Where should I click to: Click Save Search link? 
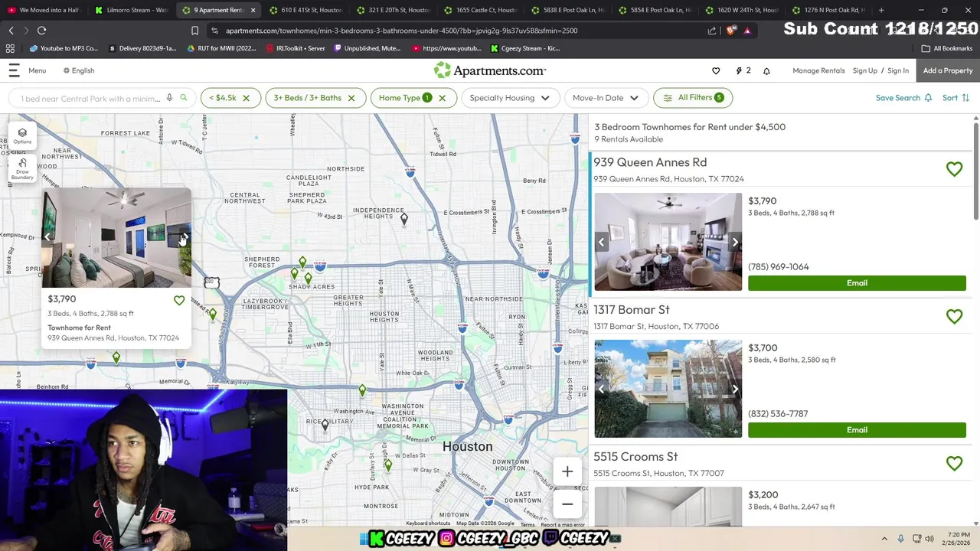[x=903, y=98]
